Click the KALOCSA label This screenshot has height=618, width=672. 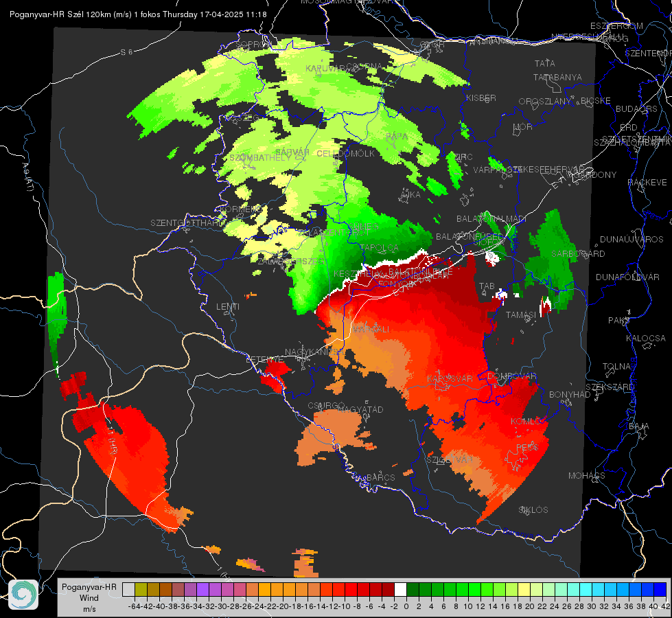[645, 338]
